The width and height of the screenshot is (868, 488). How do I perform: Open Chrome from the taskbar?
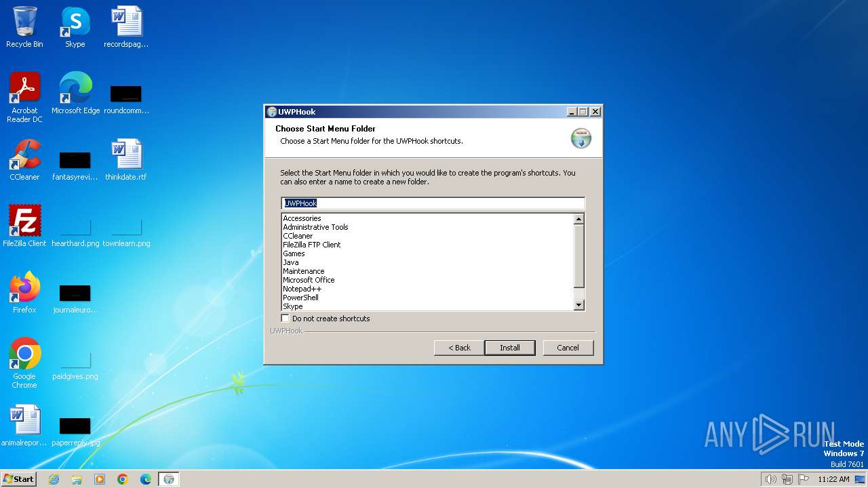click(x=123, y=479)
